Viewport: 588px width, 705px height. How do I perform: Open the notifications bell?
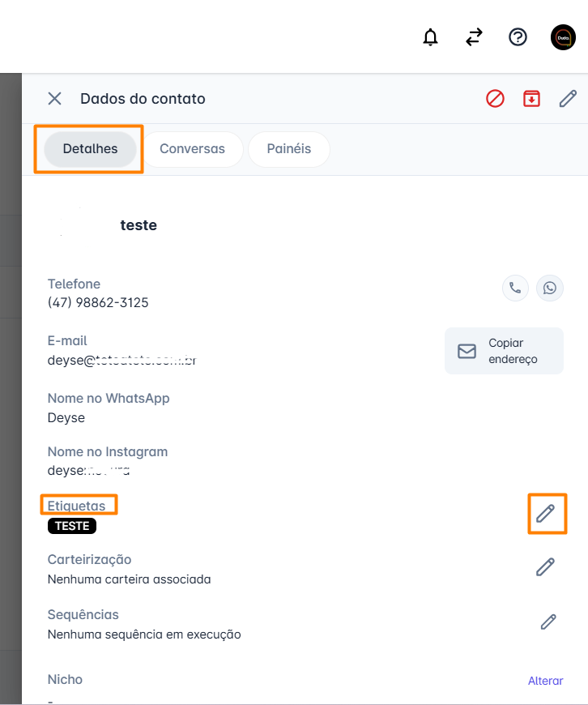(x=431, y=37)
